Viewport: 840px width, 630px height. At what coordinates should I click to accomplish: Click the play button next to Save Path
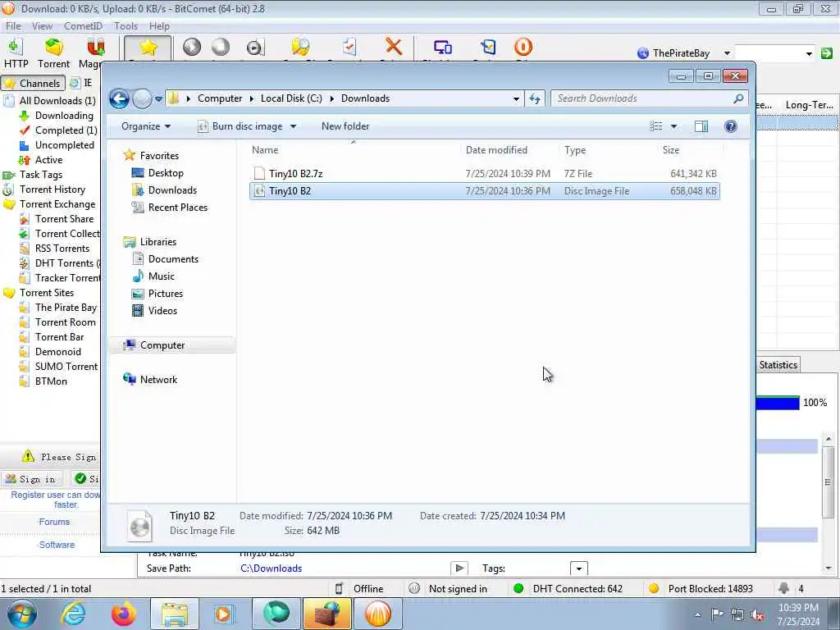(459, 568)
